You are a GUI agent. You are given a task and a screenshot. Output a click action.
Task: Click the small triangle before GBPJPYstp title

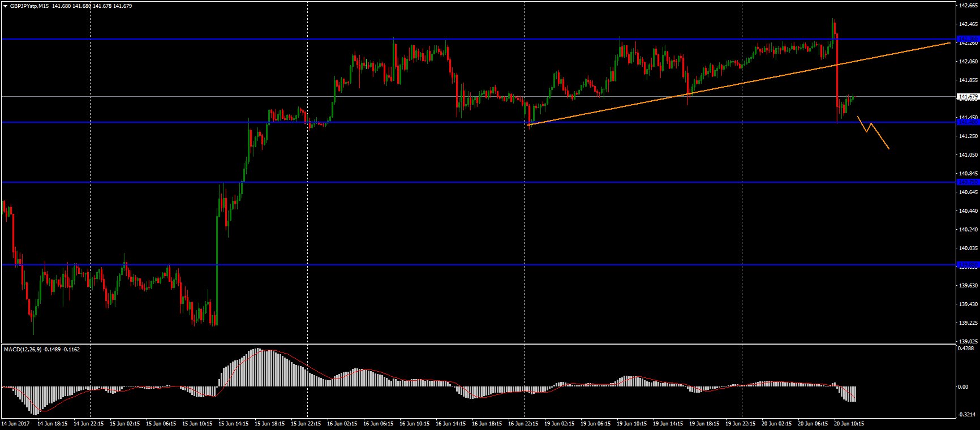click(x=5, y=6)
